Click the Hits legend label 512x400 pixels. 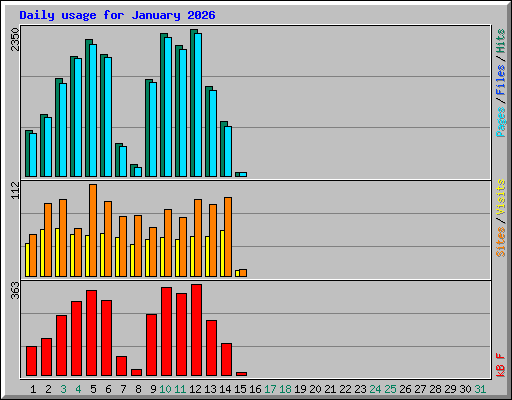pyautogui.click(x=501, y=41)
